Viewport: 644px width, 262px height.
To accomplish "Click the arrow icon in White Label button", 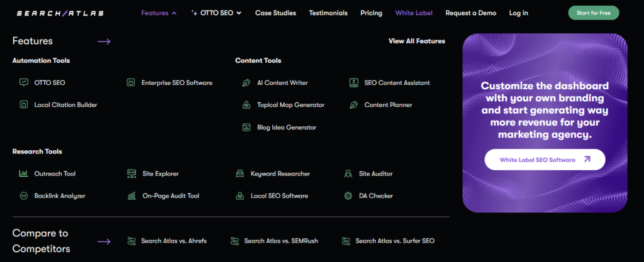I will tap(587, 159).
